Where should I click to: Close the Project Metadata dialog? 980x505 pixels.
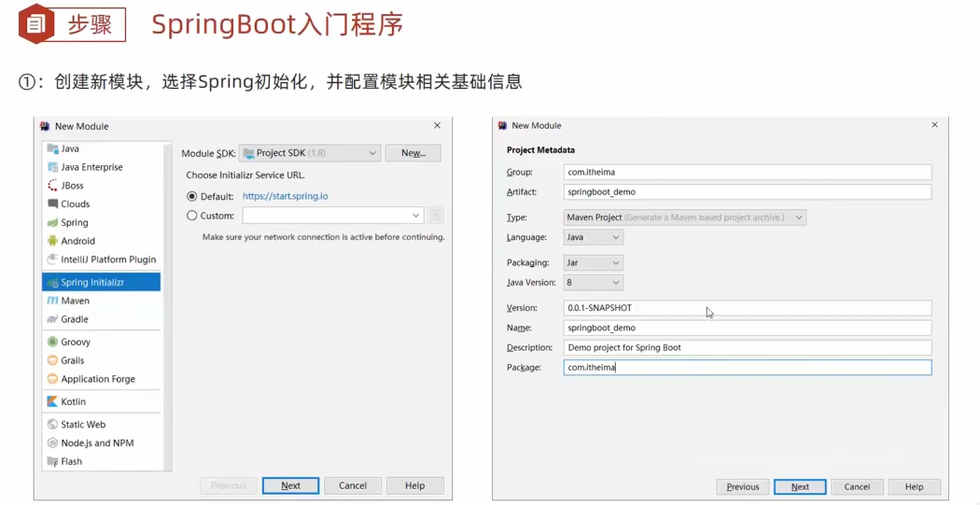pos(934,125)
